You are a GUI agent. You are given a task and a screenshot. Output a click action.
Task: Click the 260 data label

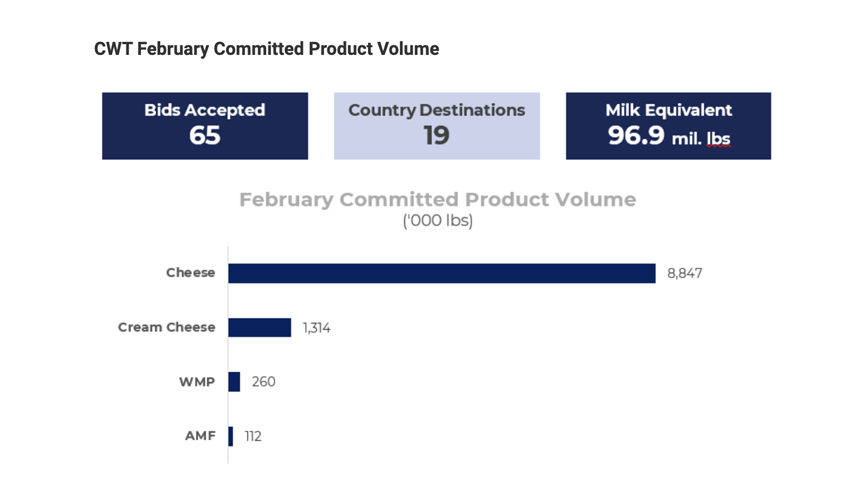(x=263, y=382)
